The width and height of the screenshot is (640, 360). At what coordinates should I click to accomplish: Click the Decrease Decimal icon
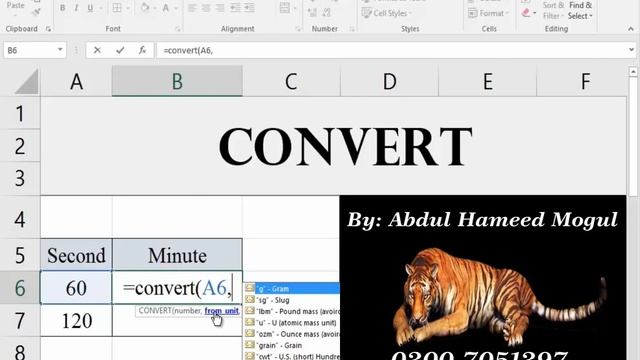coord(327,13)
